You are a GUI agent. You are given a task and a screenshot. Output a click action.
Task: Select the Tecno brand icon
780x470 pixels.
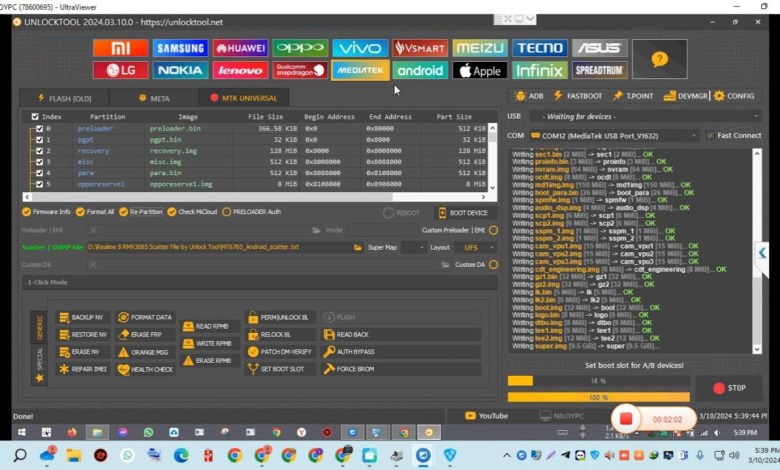pyautogui.click(x=540, y=48)
